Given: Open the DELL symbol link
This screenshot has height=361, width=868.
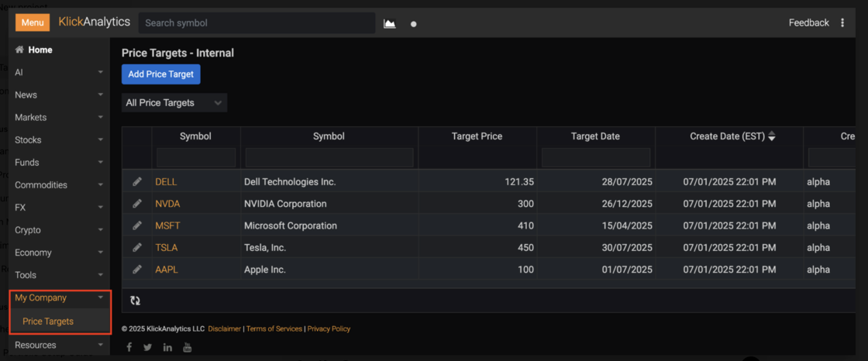Looking at the screenshot, I should click(x=166, y=181).
